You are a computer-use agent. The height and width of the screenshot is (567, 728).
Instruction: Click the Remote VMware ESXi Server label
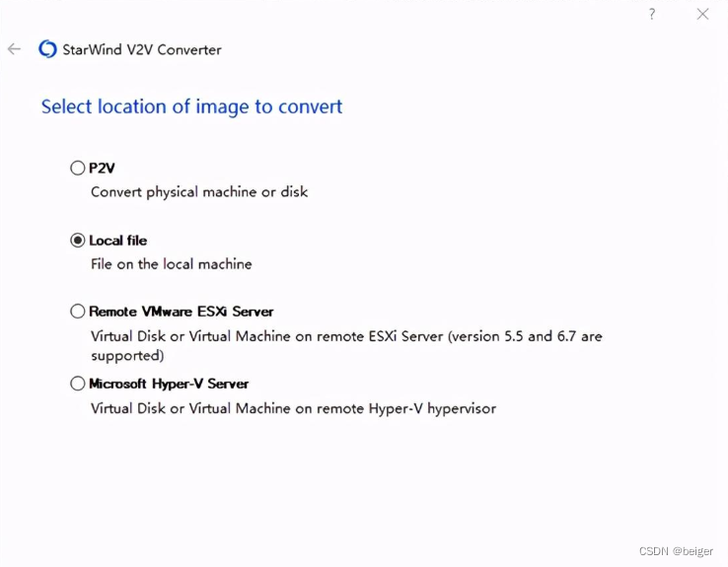(x=182, y=311)
